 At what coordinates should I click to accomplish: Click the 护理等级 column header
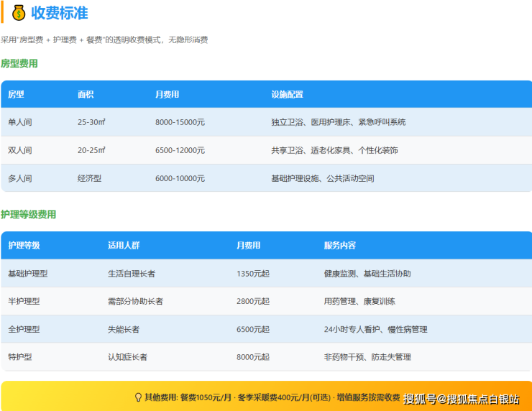24,245
